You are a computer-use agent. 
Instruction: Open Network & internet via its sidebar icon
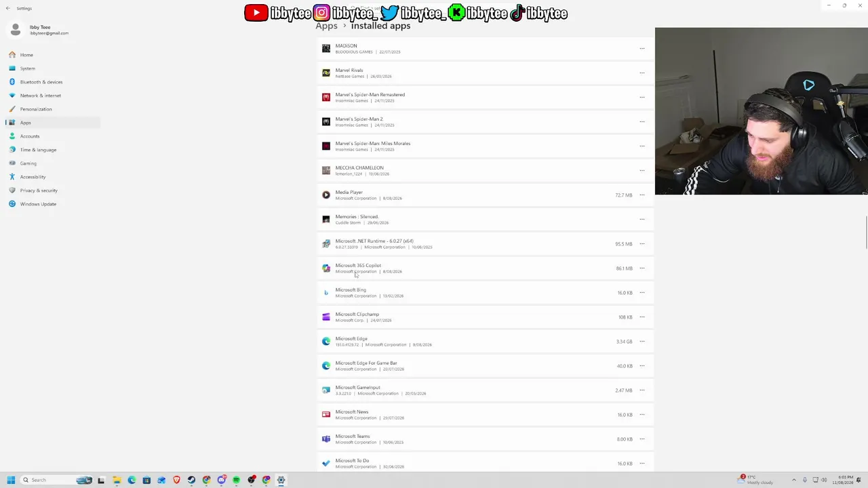12,96
